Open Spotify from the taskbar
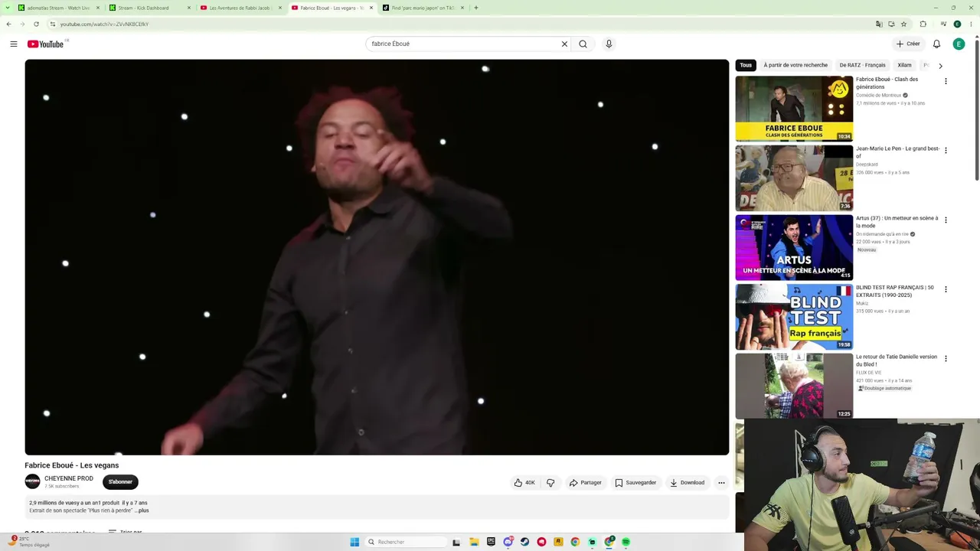980x551 pixels. (x=626, y=542)
